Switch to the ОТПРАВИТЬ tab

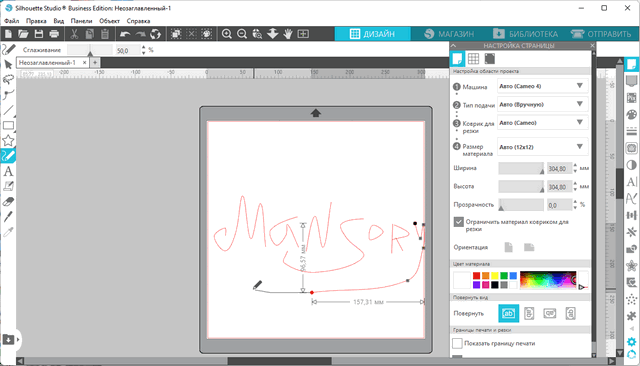coord(601,34)
